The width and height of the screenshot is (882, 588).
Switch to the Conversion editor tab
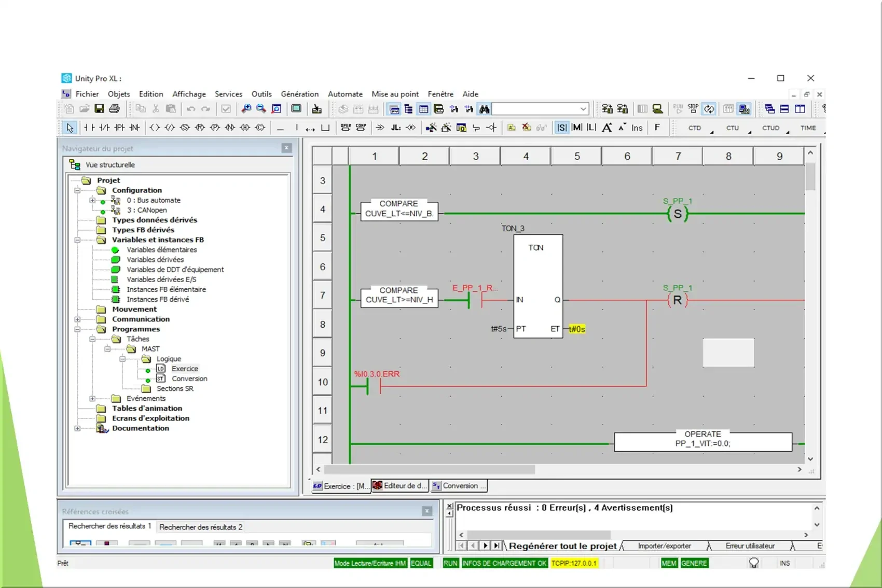(459, 486)
